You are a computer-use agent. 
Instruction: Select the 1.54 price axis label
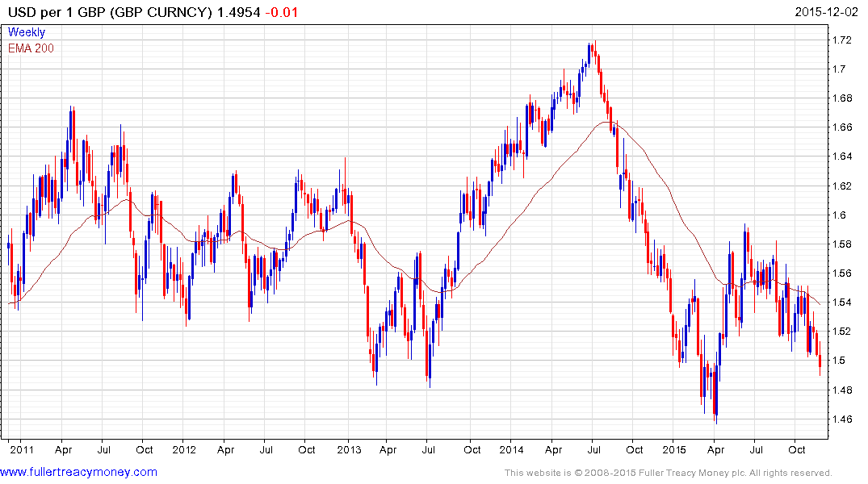(842, 302)
